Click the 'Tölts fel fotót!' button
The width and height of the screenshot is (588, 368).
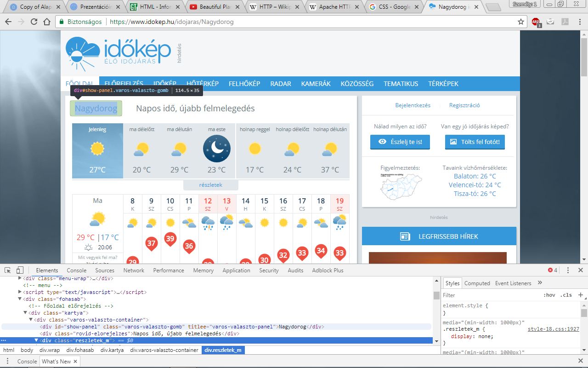[475, 142]
